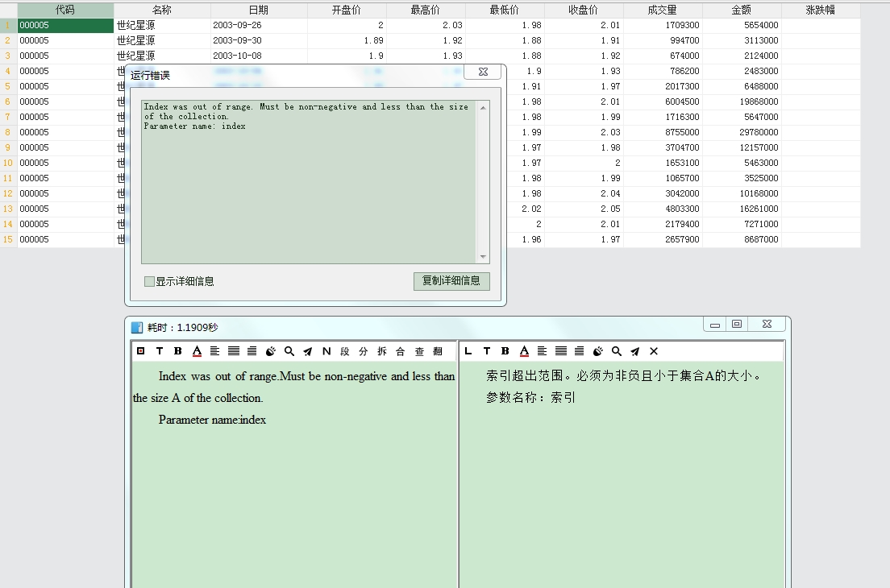Select the 000005 cell in row 1
This screenshot has height=588, width=890.
point(65,26)
